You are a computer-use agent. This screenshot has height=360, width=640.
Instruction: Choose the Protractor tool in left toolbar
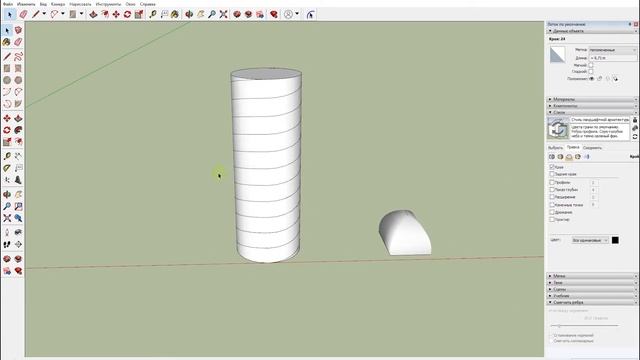(x=7, y=168)
